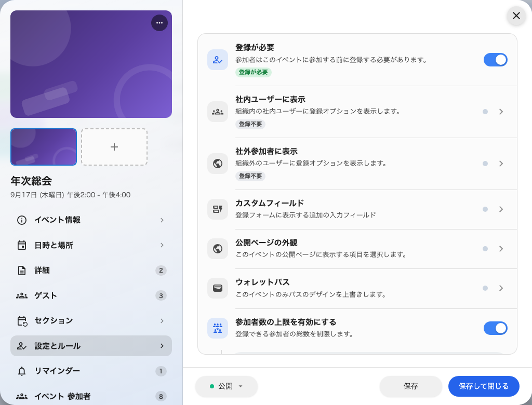Viewport: 532px width, 405px height.
Task: Click the ゲスト people icon
Action: (x=22, y=296)
